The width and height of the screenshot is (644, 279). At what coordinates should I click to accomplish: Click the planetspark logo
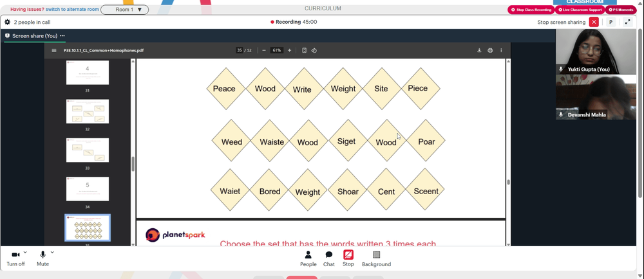pos(175,235)
